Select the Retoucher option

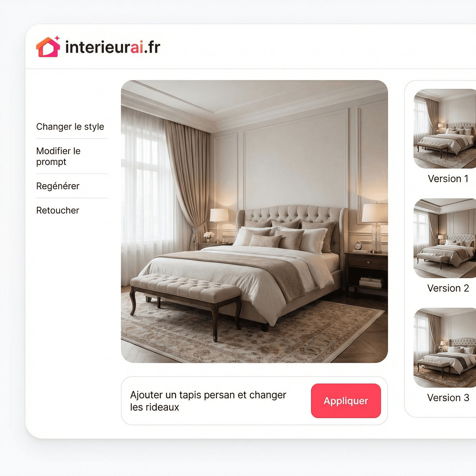[58, 210]
